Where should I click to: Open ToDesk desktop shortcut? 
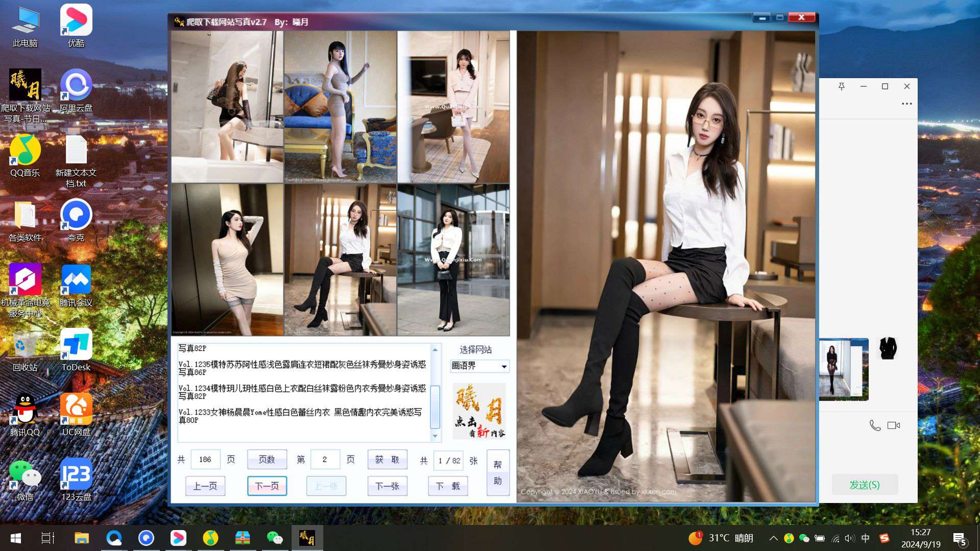76,350
